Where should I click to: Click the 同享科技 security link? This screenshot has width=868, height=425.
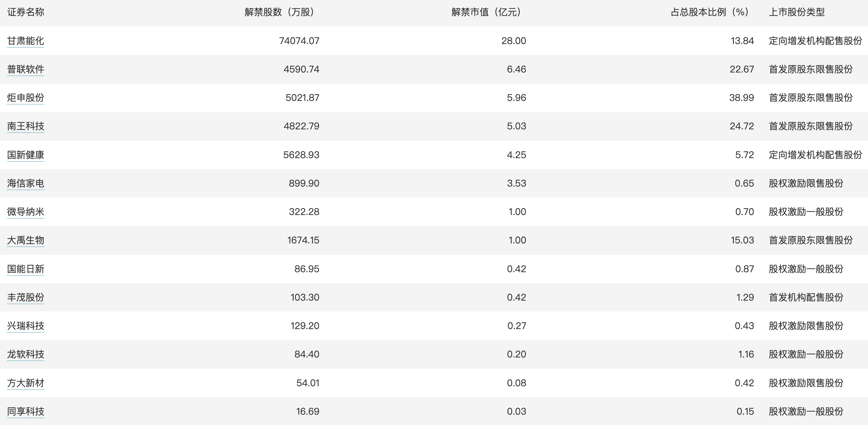tap(26, 411)
